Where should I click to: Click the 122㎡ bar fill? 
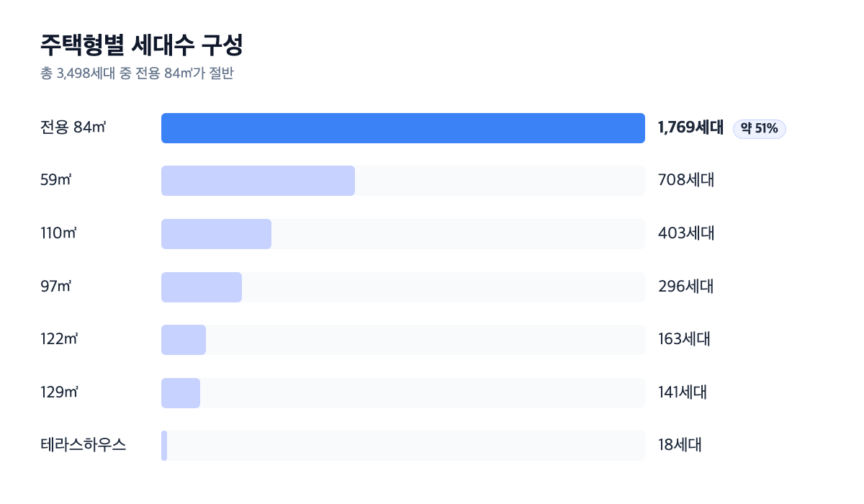tap(184, 340)
